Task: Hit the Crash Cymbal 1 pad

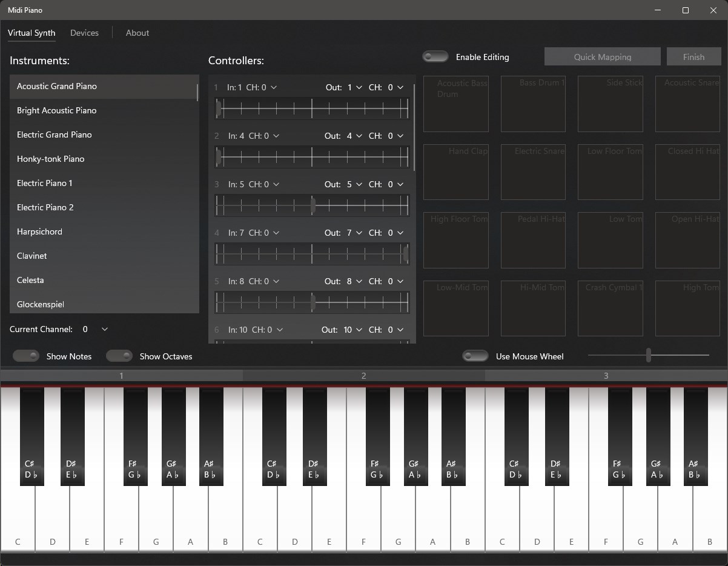Action: (611, 308)
